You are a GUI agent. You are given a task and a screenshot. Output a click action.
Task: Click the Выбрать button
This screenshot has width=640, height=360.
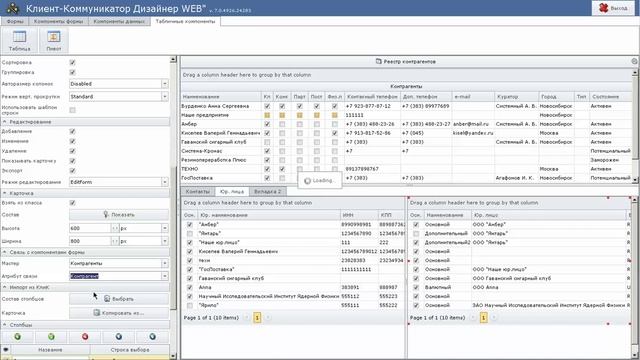point(119,299)
